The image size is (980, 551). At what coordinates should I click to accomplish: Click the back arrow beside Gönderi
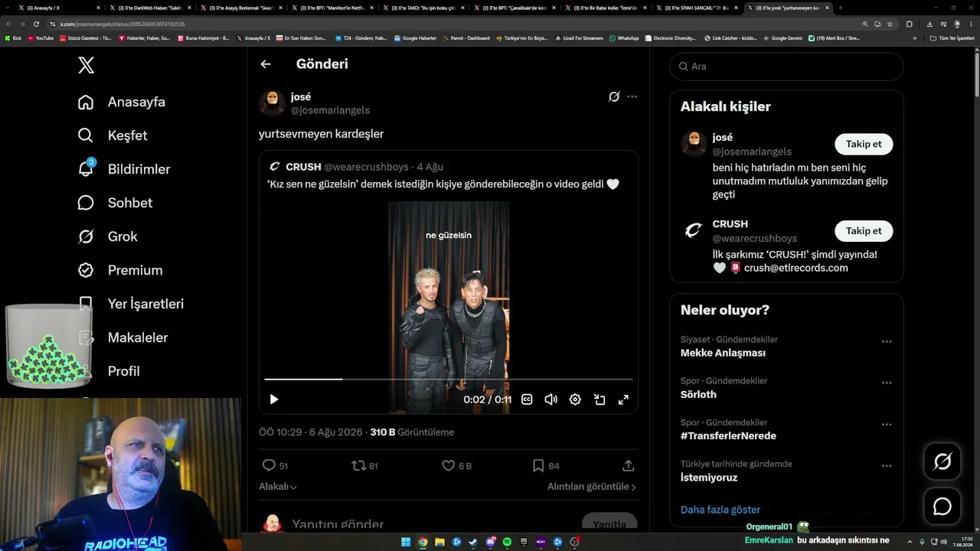click(x=266, y=64)
